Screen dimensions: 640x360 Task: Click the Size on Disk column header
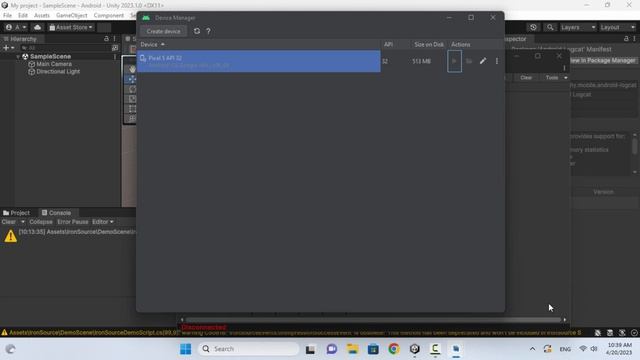[429, 44]
